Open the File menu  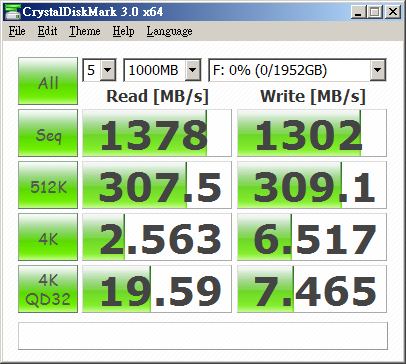(x=17, y=31)
